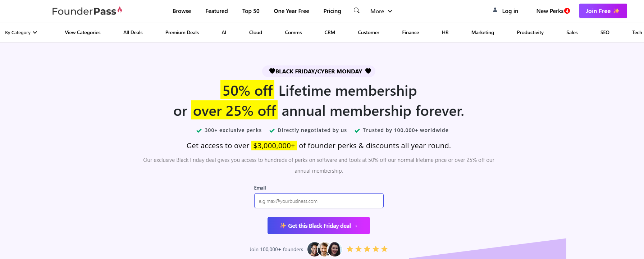Select the Marketing category tab
Image resolution: width=644 pixels, height=259 pixels.
click(483, 32)
